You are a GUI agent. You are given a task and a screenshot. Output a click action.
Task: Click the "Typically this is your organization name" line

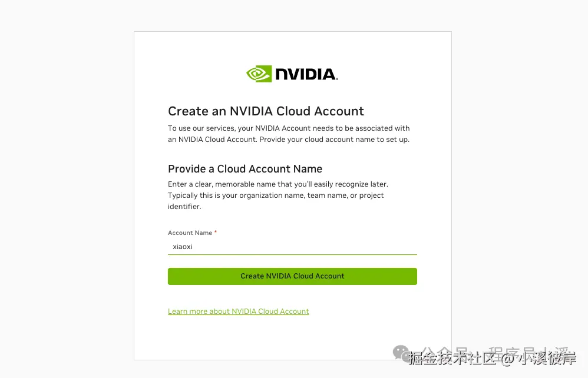pyautogui.click(x=276, y=195)
